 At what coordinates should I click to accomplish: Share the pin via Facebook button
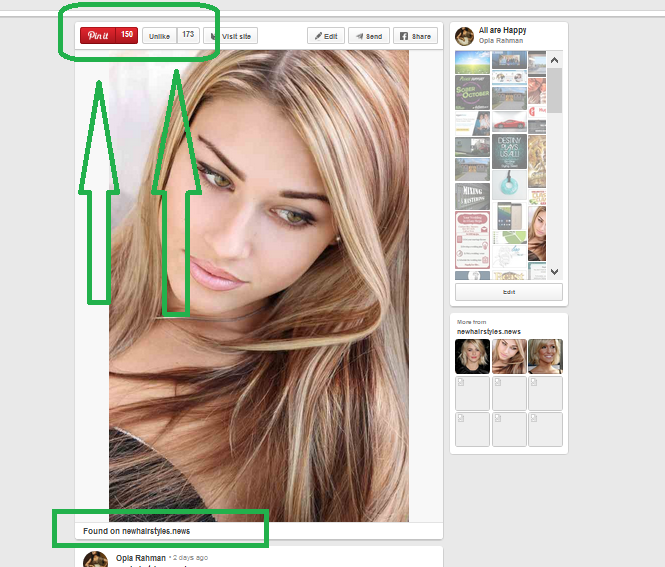[415, 36]
